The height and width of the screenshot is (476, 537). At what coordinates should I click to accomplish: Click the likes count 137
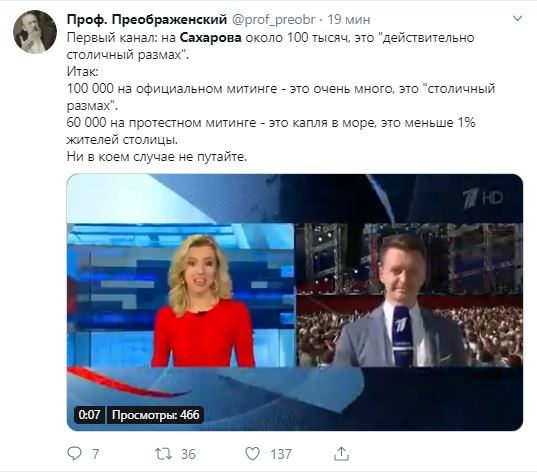click(x=281, y=454)
